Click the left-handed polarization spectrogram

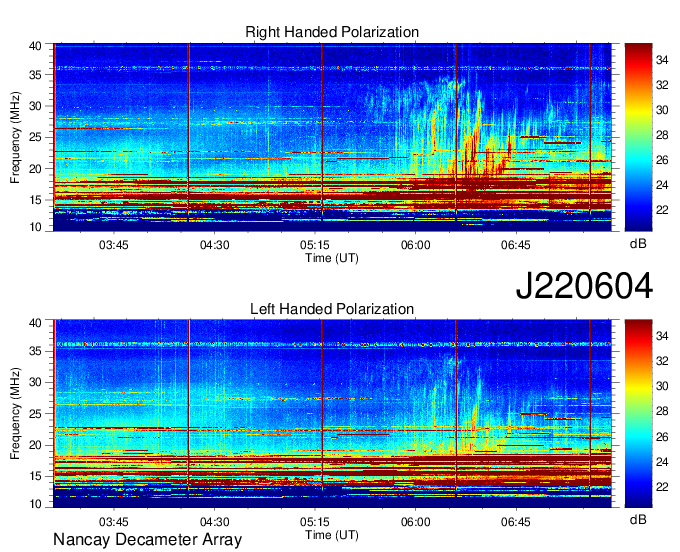[x=332, y=414]
